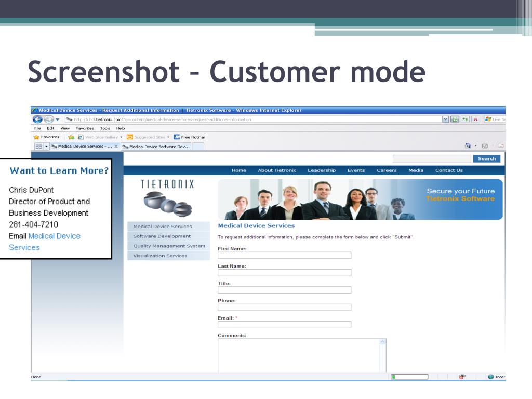Click the Internet zone globe icon

(490, 377)
